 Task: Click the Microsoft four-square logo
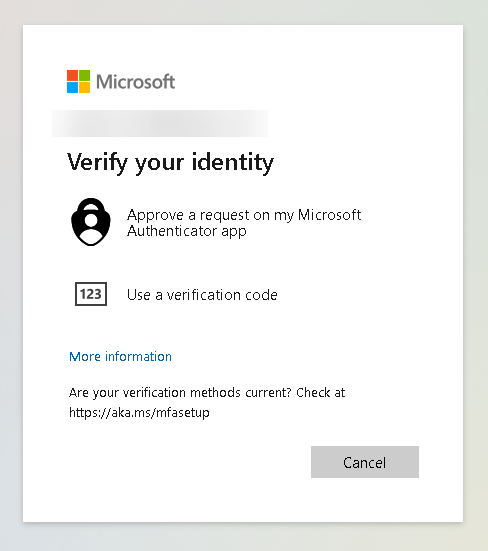click(78, 82)
